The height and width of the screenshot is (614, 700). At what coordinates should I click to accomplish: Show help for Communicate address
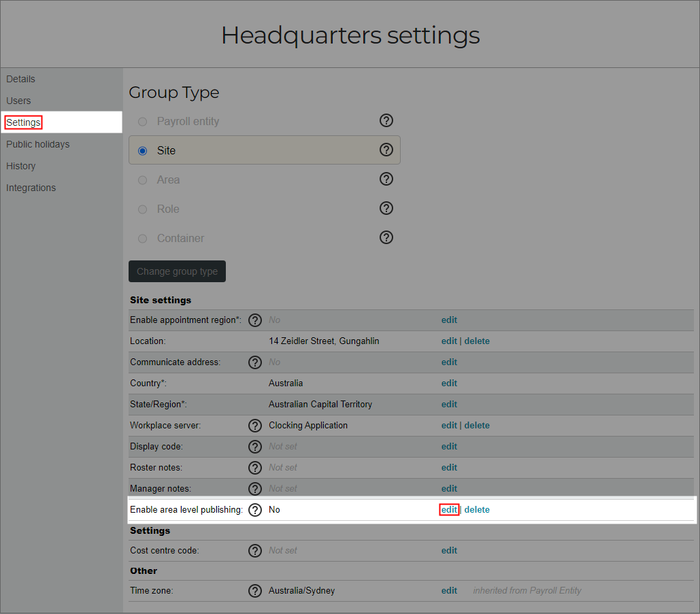pyautogui.click(x=255, y=362)
